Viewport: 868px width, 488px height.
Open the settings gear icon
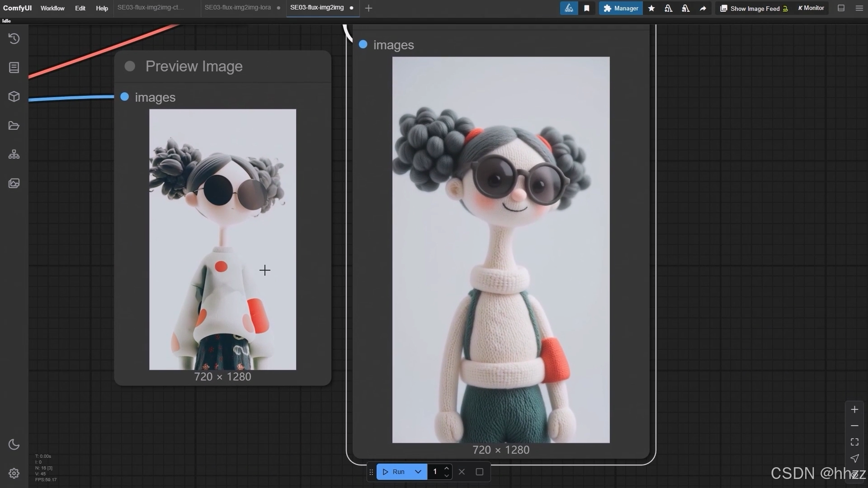coord(14,473)
